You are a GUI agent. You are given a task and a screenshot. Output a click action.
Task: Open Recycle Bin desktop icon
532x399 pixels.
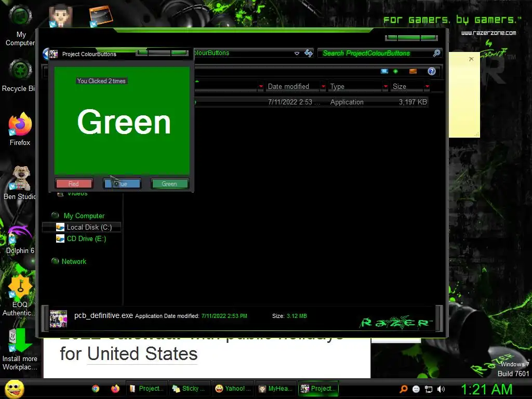pyautogui.click(x=20, y=76)
